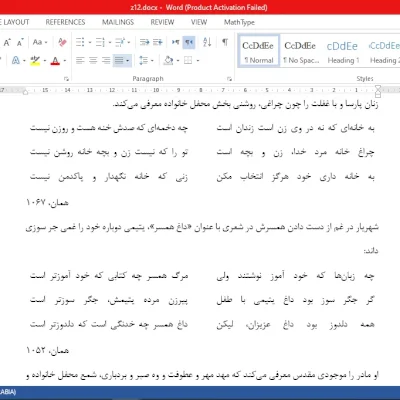Toggle the Right-to-Left text direction button
The width and height of the screenshot is (400, 400).
(x=189, y=42)
